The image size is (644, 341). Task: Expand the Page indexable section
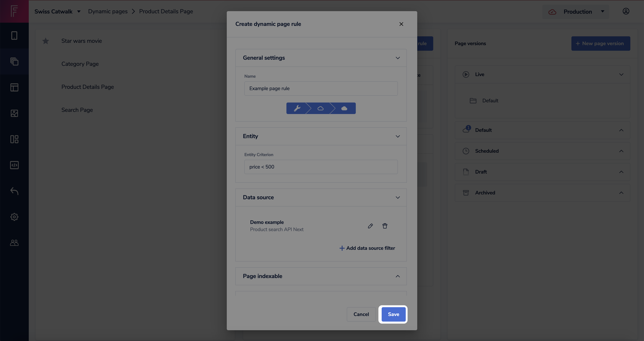[x=397, y=276]
